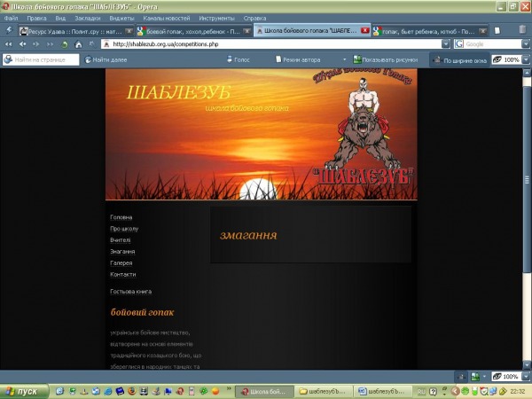Click the Back arrow icon

(22, 43)
